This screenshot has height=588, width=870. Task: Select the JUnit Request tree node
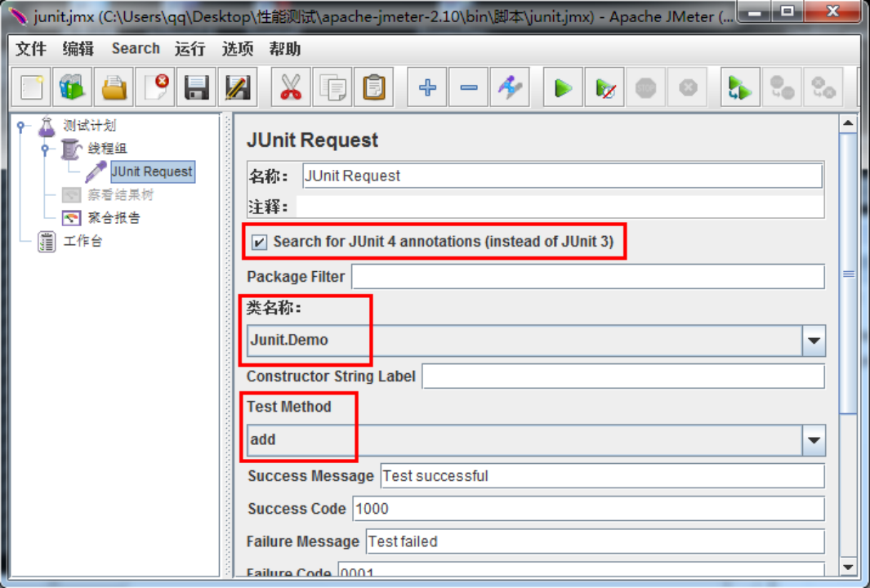coord(152,172)
